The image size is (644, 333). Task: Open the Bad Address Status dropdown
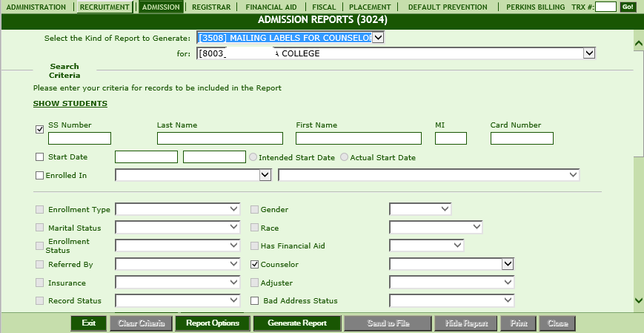[x=452, y=300]
